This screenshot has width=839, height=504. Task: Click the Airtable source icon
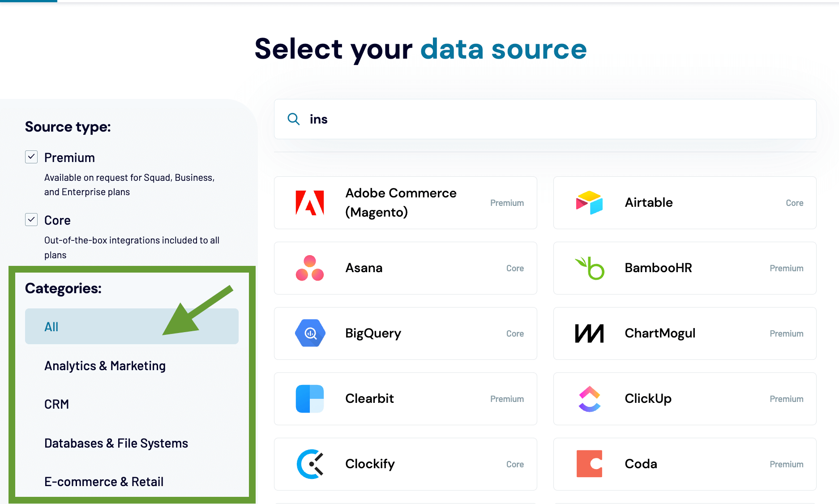590,203
